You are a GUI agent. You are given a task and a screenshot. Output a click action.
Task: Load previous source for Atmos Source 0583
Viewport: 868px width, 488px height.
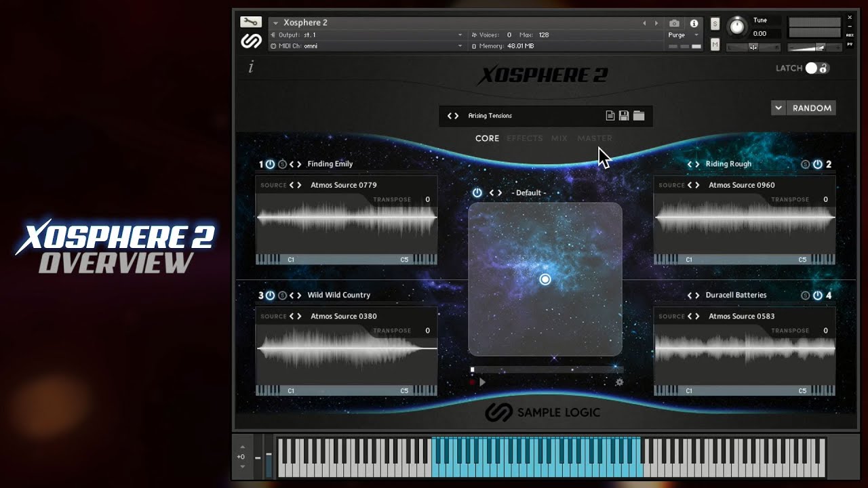click(x=690, y=317)
